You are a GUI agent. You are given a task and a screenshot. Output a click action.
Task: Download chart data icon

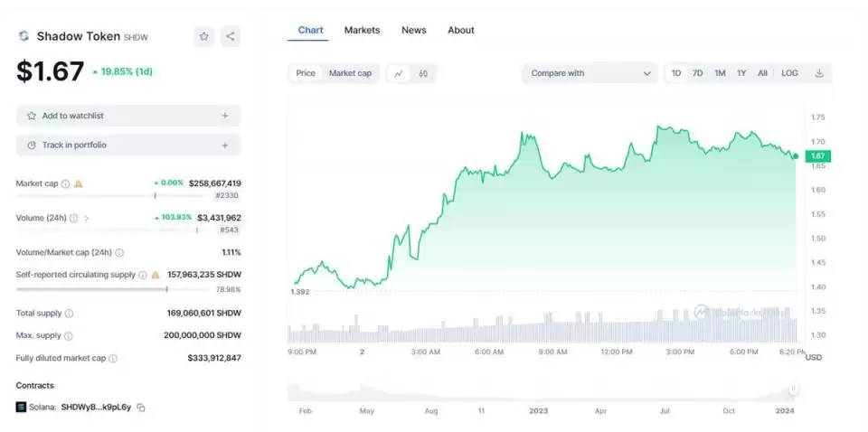(819, 73)
